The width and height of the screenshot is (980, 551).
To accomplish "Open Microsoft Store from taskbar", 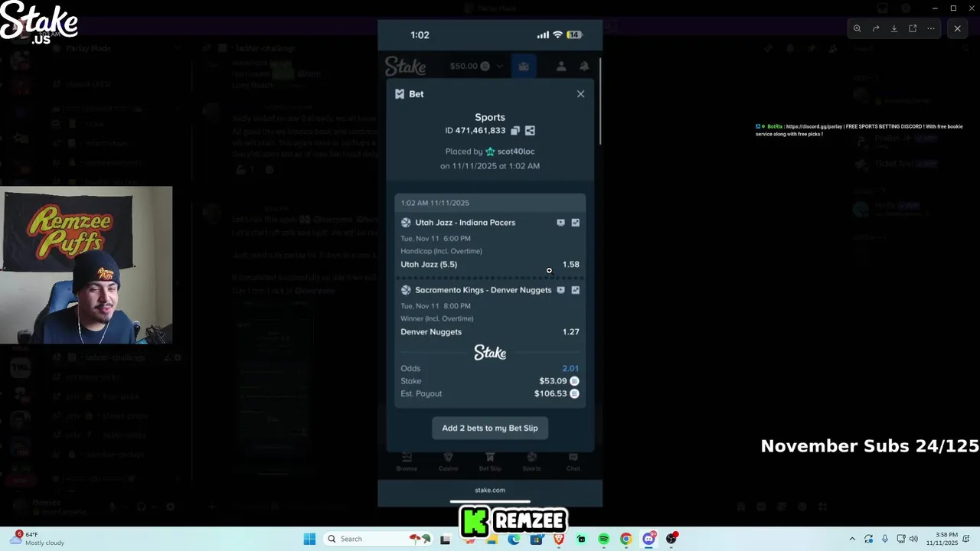I will 536,539.
